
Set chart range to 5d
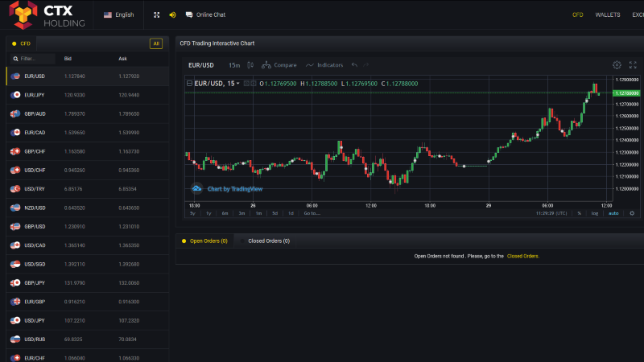click(x=275, y=213)
